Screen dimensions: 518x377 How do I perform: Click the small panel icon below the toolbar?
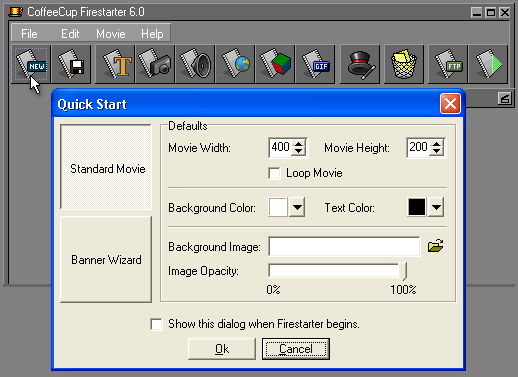point(505,99)
